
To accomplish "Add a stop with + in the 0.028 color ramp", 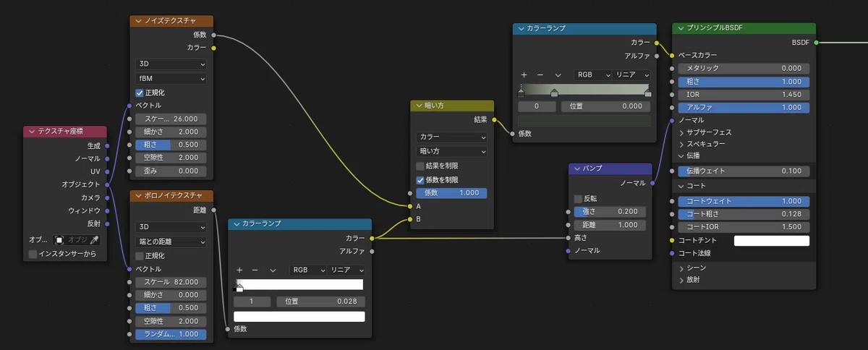I will coord(240,270).
